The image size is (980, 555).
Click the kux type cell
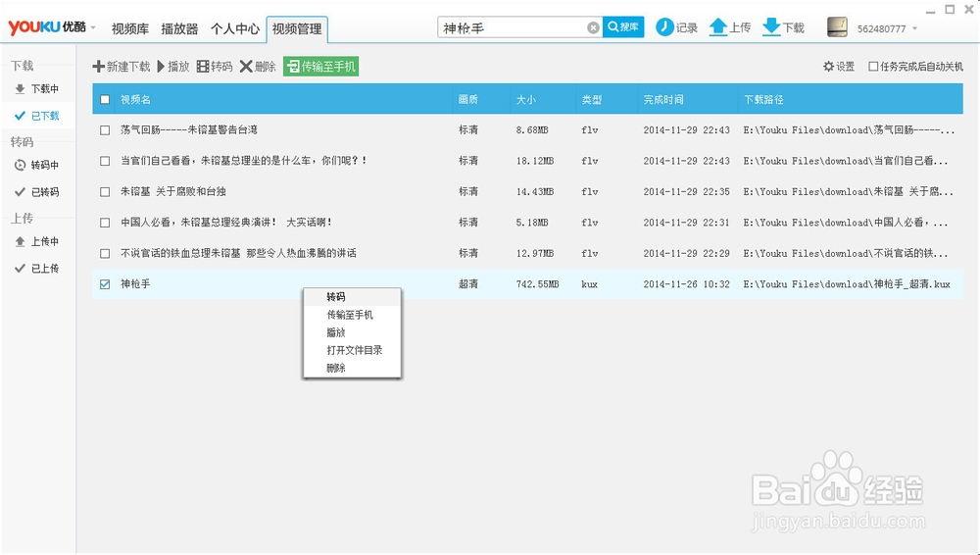pyautogui.click(x=589, y=284)
